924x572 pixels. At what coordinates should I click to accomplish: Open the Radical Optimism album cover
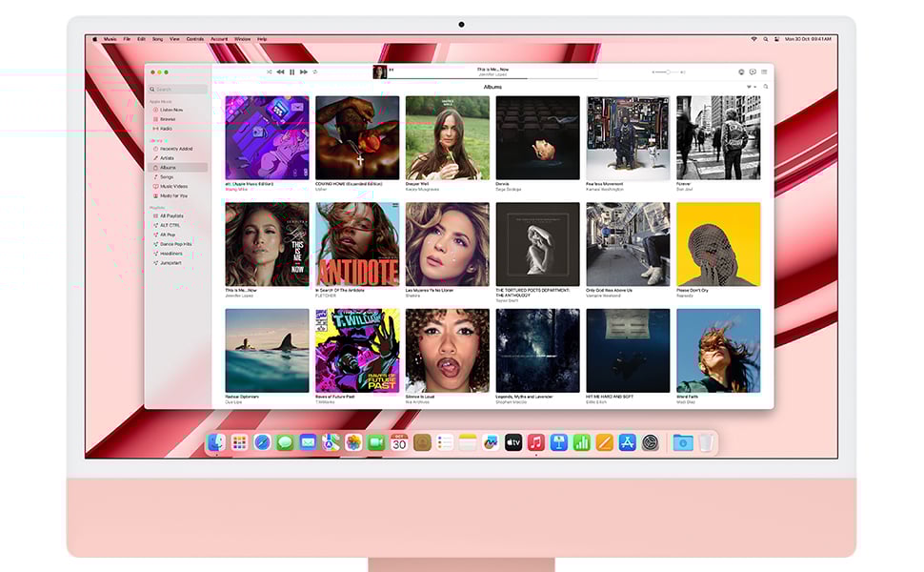point(267,350)
